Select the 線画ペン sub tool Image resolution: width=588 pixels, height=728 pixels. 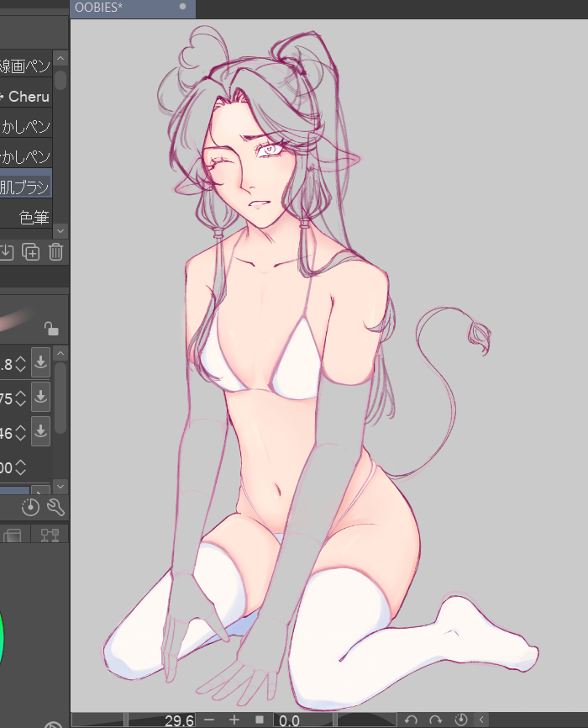pyautogui.click(x=25, y=66)
